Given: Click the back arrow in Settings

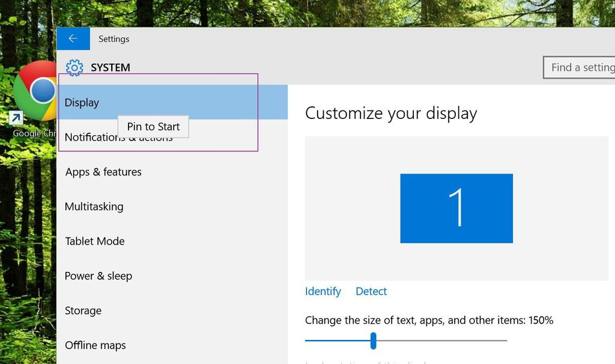Looking at the screenshot, I should (x=73, y=38).
